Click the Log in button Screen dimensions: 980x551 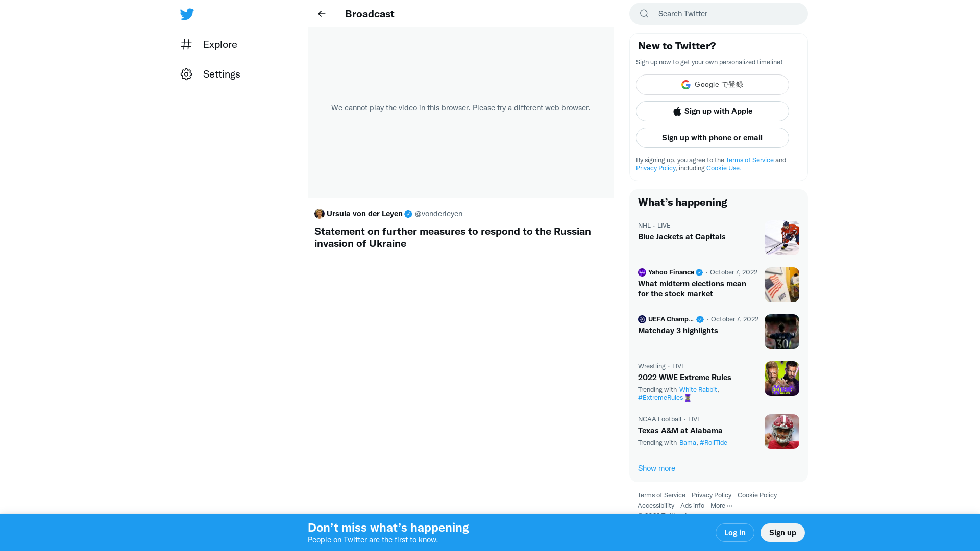(x=735, y=533)
